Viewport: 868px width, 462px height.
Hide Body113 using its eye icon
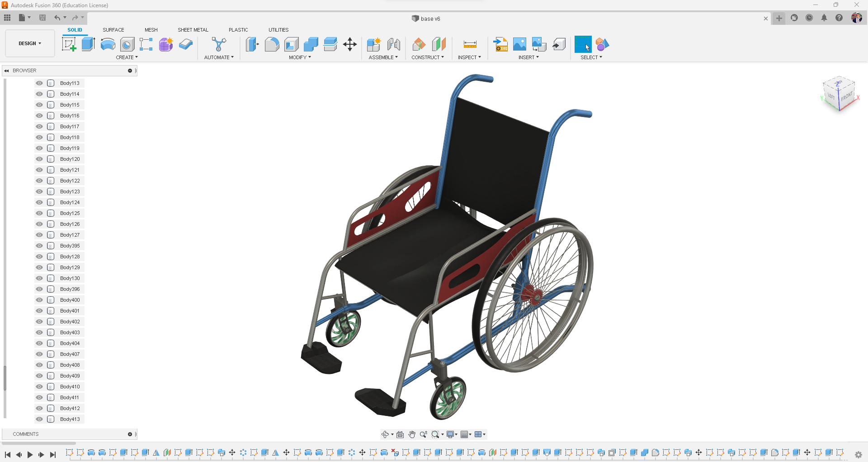[39, 83]
